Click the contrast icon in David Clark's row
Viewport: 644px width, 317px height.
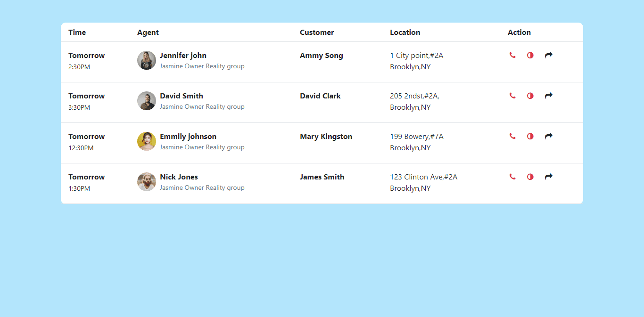tap(530, 96)
